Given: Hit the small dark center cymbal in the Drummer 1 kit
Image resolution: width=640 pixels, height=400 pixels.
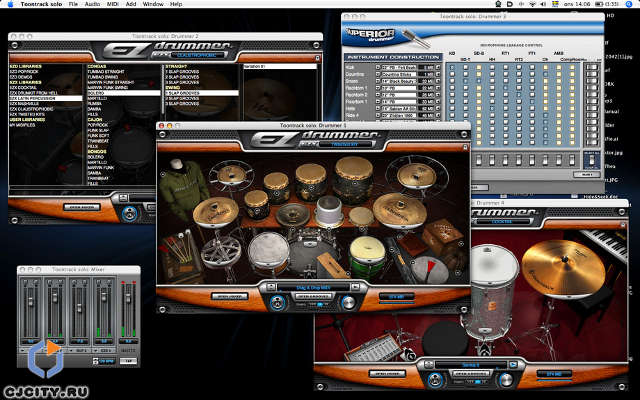Looking at the screenshot, I should (292, 214).
